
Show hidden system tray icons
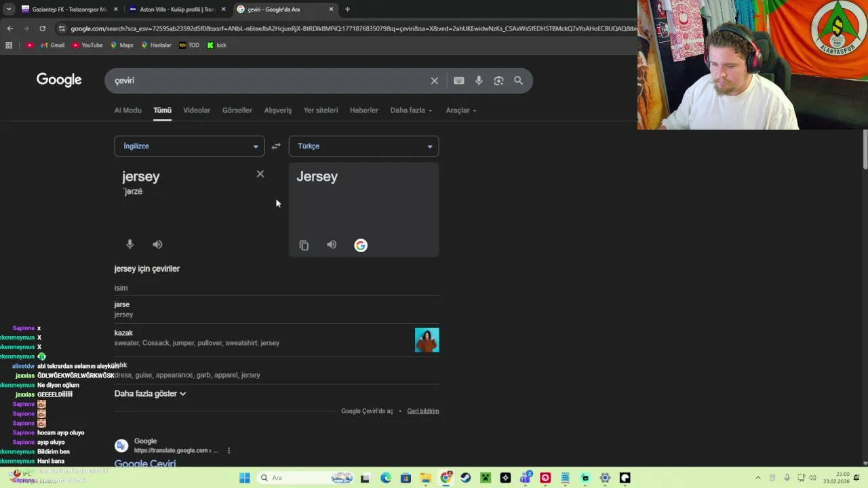coord(758,478)
